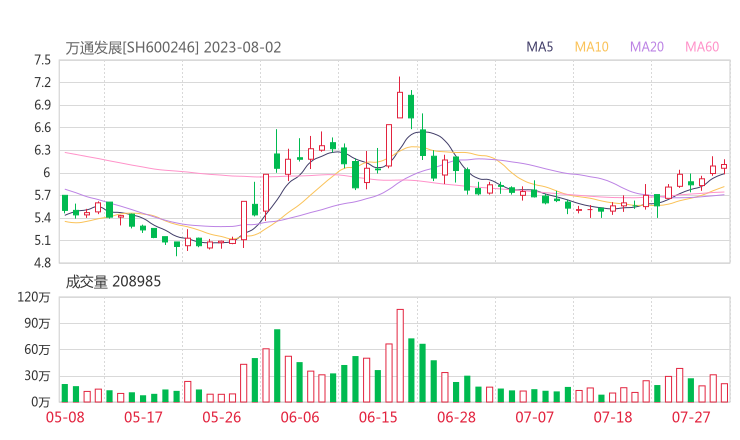Select the last red candlestick on the right

724,166
